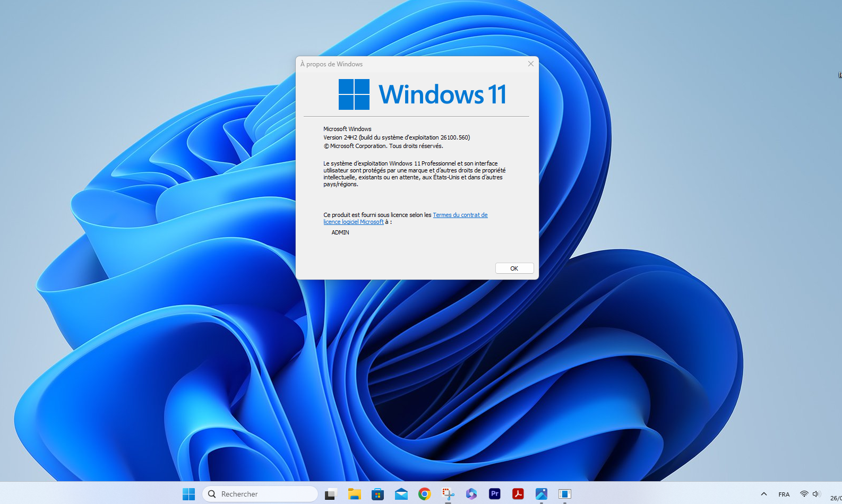Select the winver window icon in the taskbar
The width and height of the screenshot is (842, 504).
click(565, 494)
